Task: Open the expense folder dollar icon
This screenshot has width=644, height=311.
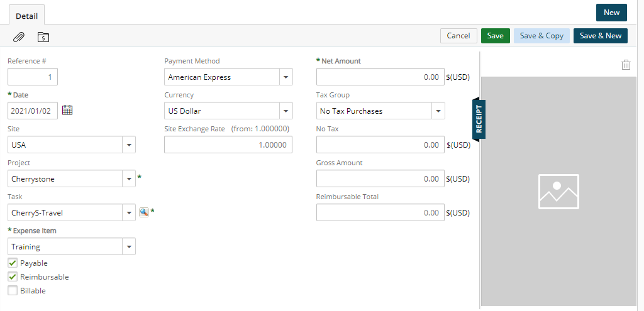Action: [x=43, y=37]
